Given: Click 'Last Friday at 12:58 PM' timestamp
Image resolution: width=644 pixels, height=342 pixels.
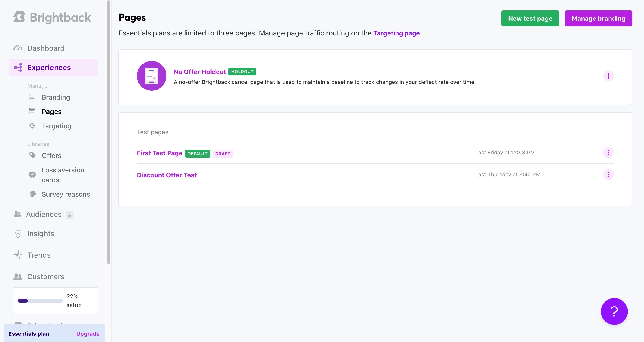Looking at the screenshot, I should point(505,153).
